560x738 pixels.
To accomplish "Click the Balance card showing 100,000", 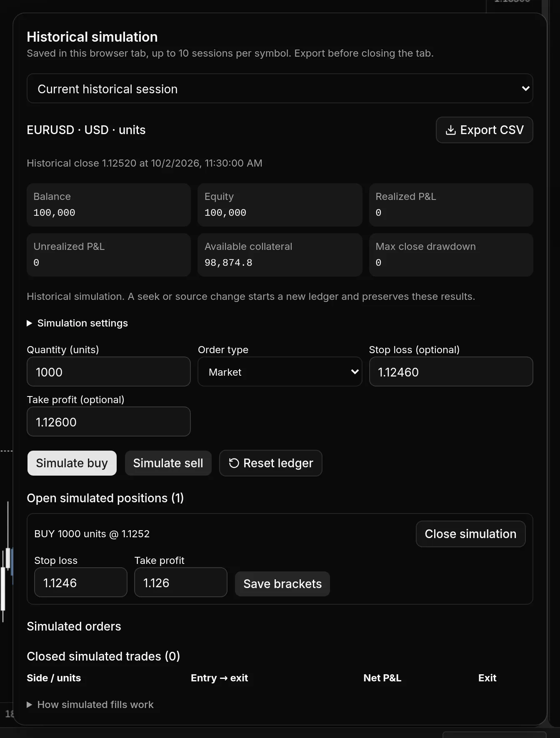I will [x=109, y=205].
